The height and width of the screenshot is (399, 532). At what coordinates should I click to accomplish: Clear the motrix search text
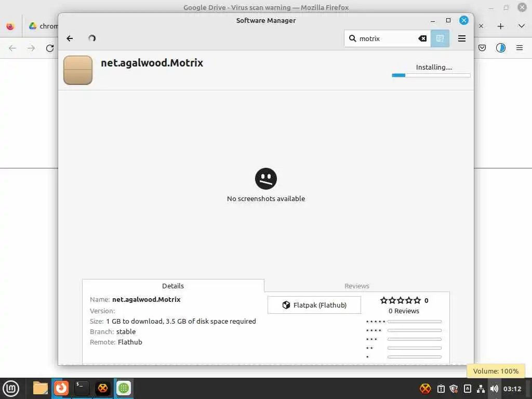(422, 38)
